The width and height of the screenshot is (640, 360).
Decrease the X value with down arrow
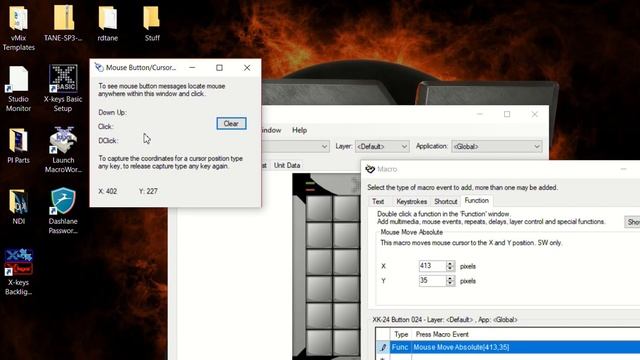tap(450, 269)
